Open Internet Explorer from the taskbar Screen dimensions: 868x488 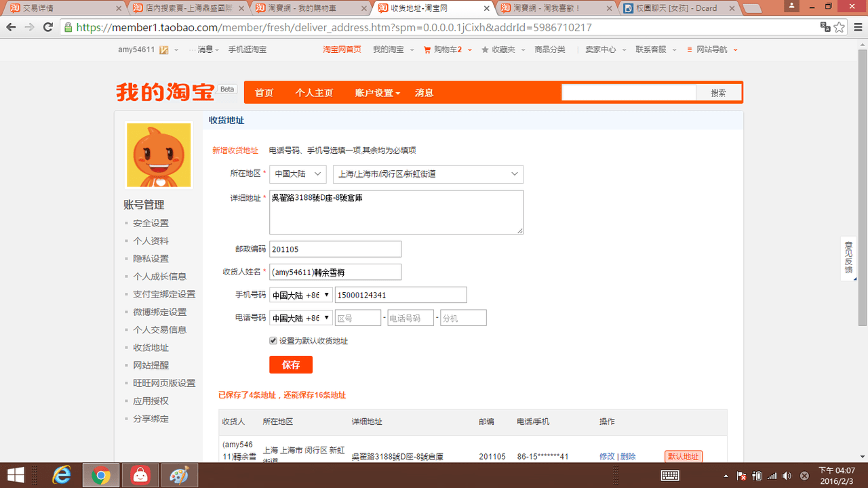coord(62,475)
